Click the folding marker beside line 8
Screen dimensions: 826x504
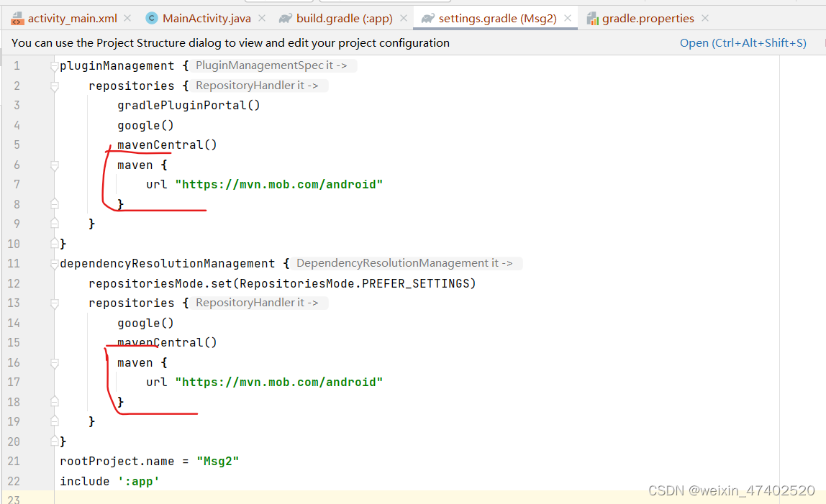pos(54,203)
